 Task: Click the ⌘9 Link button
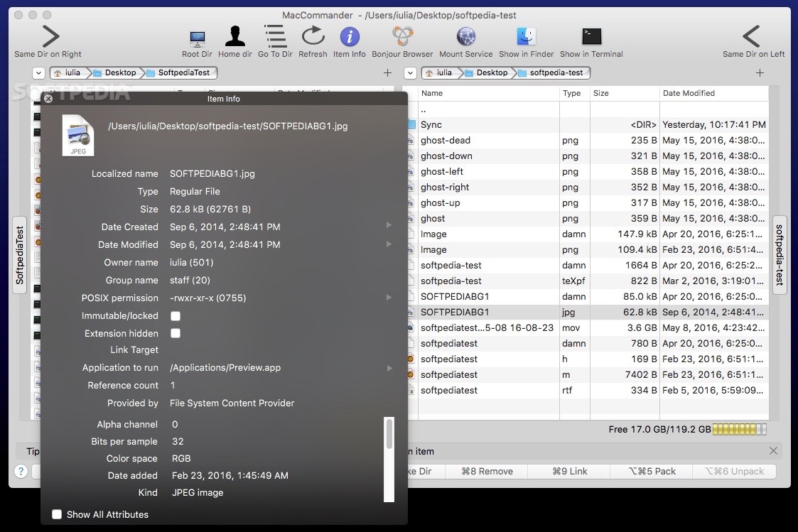tap(569, 471)
